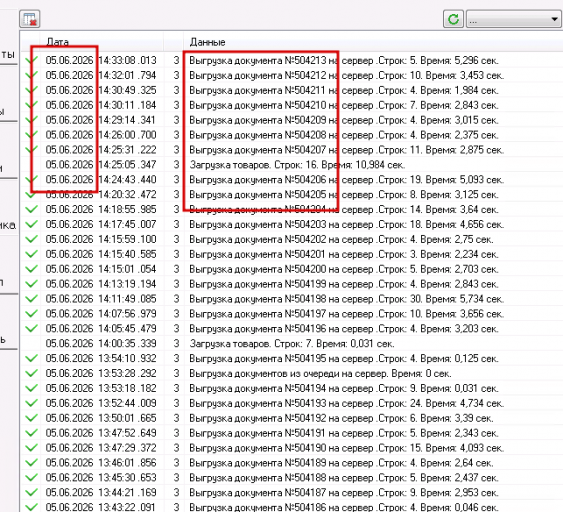
Task: Select row for document №504194
Action: [x=292, y=388]
